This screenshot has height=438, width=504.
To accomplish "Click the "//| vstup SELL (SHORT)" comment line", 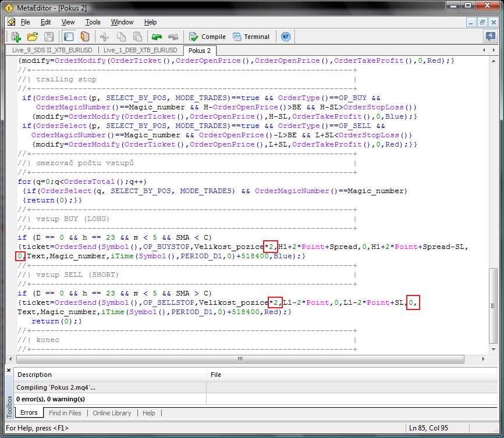I will (x=68, y=275).
